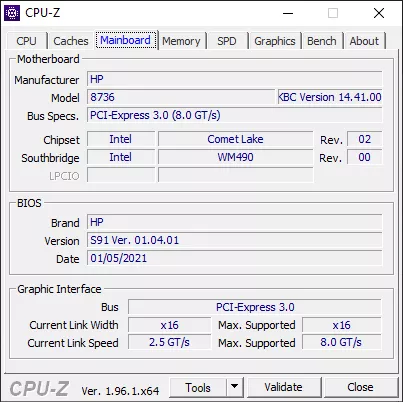Minimize the CPU-Z window
The image size is (403, 402).
click(288, 13)
